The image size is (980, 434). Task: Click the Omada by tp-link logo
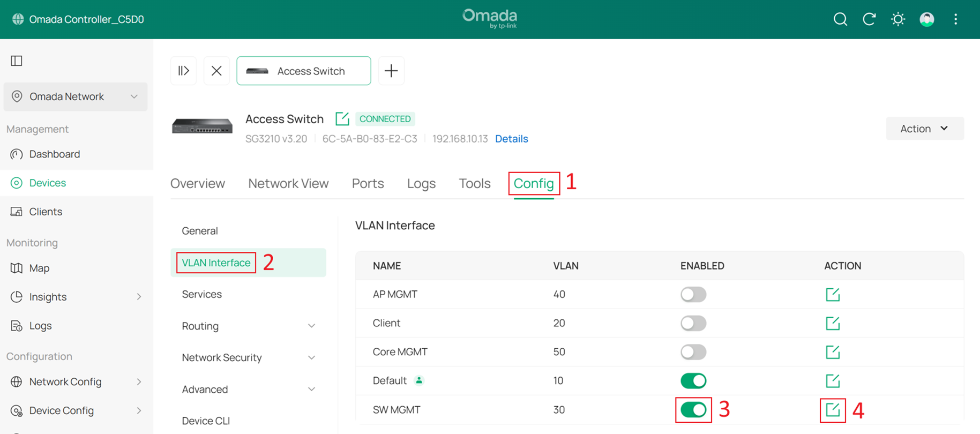pyautogui.click(x=490, y=18)
